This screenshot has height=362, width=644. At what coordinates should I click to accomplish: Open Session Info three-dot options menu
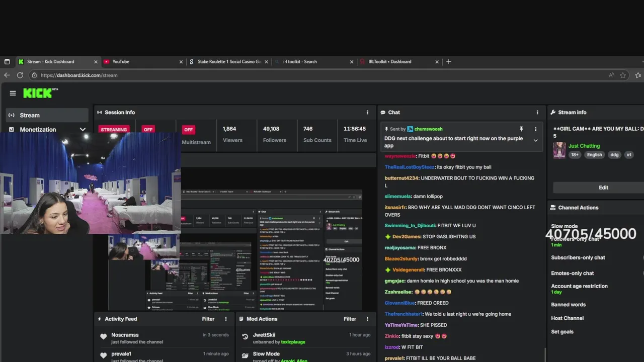[367, 113]
